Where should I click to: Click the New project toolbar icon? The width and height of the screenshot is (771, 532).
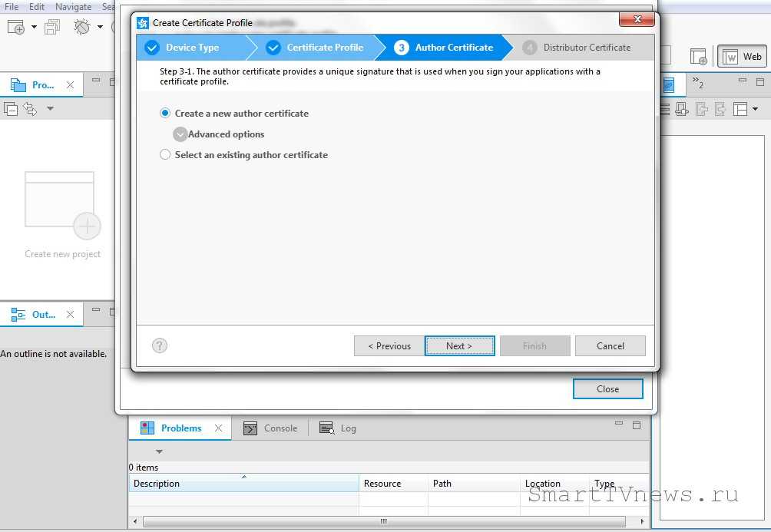(15, 28)
